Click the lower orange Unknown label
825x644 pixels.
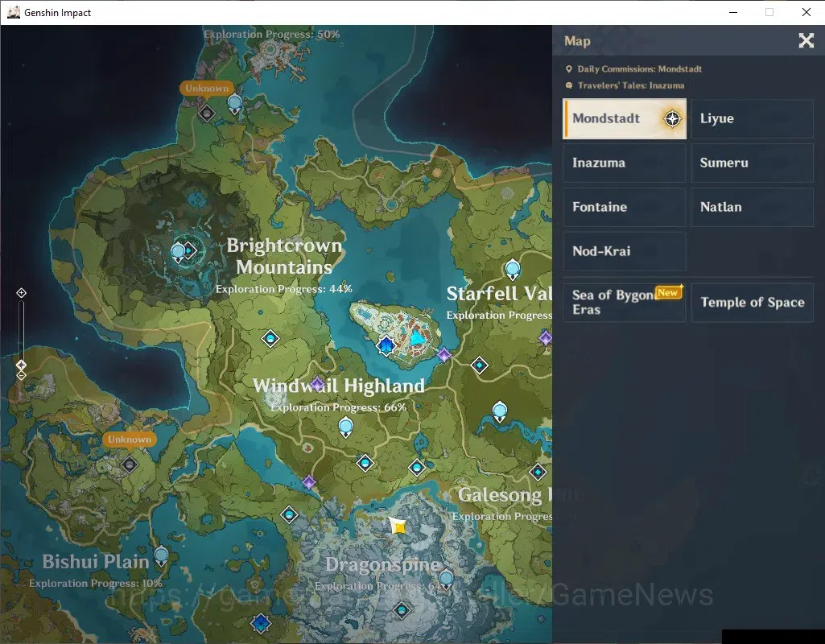click(129, 440)
